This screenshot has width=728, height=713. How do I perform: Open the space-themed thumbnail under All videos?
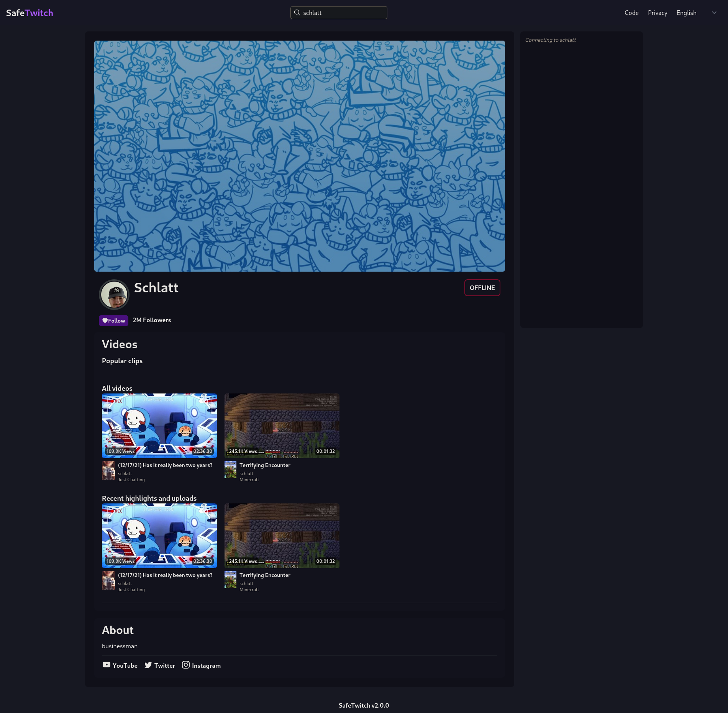159,426
